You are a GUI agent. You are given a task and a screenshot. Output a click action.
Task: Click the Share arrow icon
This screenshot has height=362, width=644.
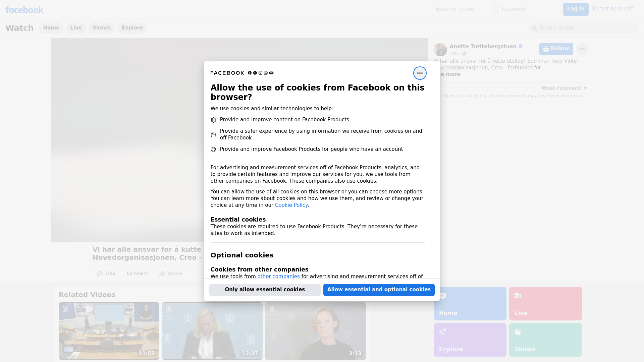tap(162, 274)
